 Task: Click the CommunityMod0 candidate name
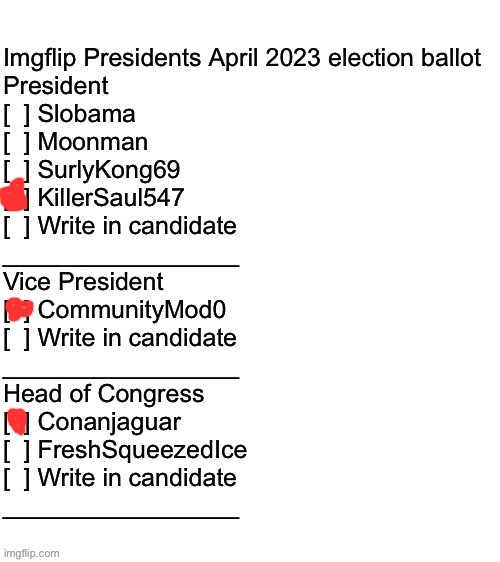coord(132,310)
